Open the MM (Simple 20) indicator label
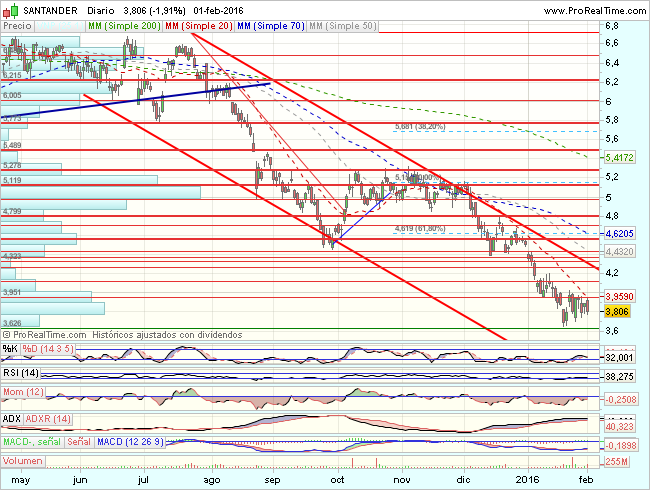The width and height of the screenshot is (650, 490). [x=199, y=26]
